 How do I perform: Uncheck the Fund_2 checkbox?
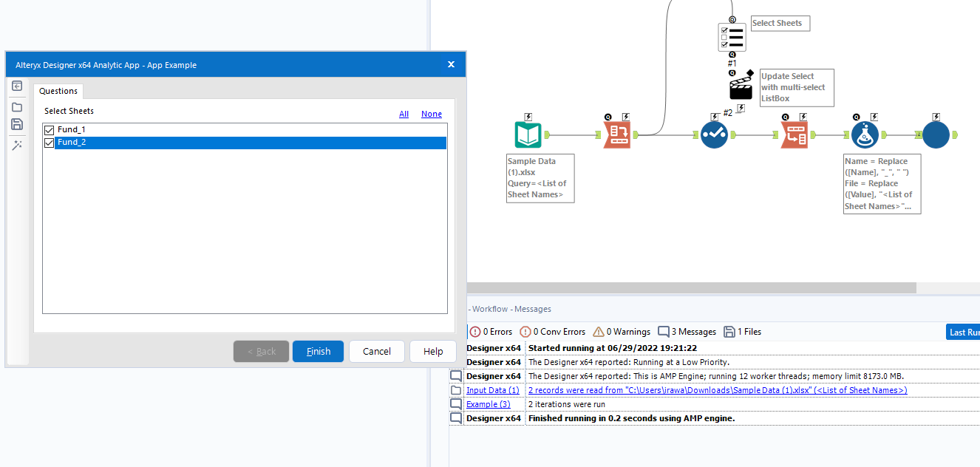49,142
